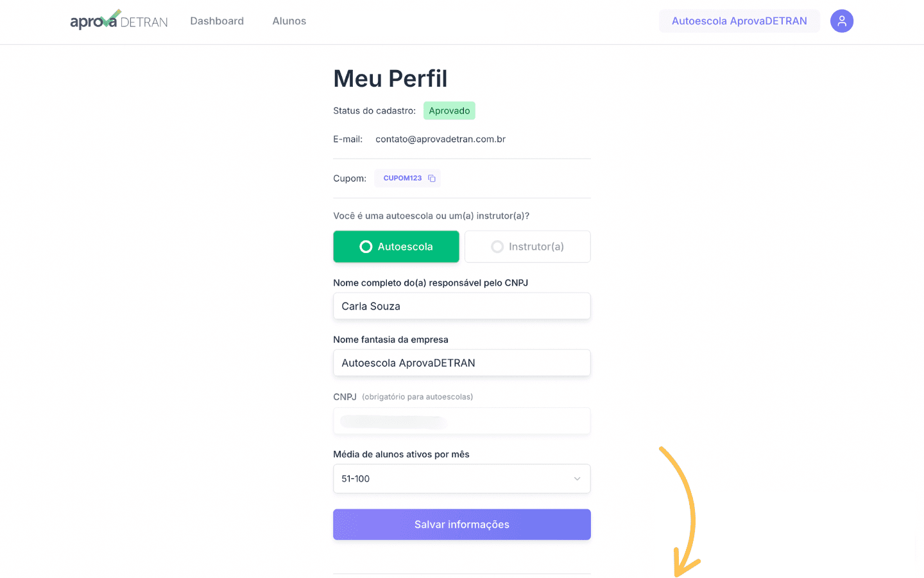Open the Autoescola AprovaDETRAN account menu

click(x=739, y=21)
